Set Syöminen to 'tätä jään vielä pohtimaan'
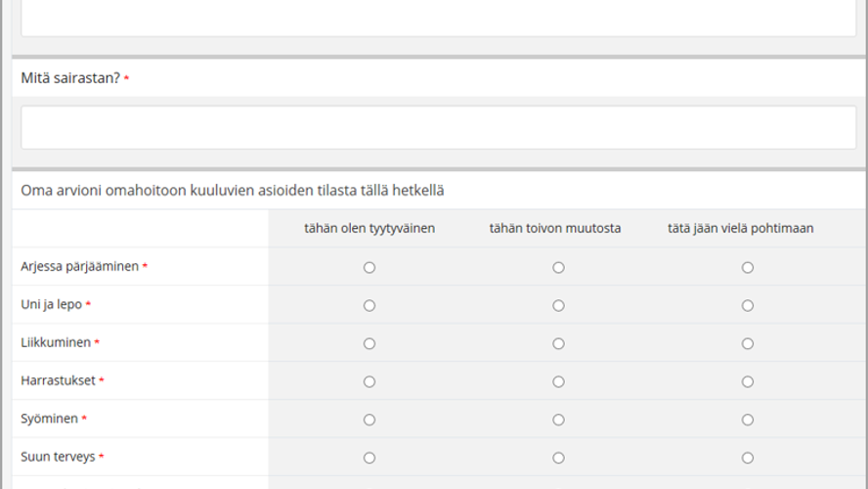868x489 pixels. pyautogui.click(x=748, y=420)
